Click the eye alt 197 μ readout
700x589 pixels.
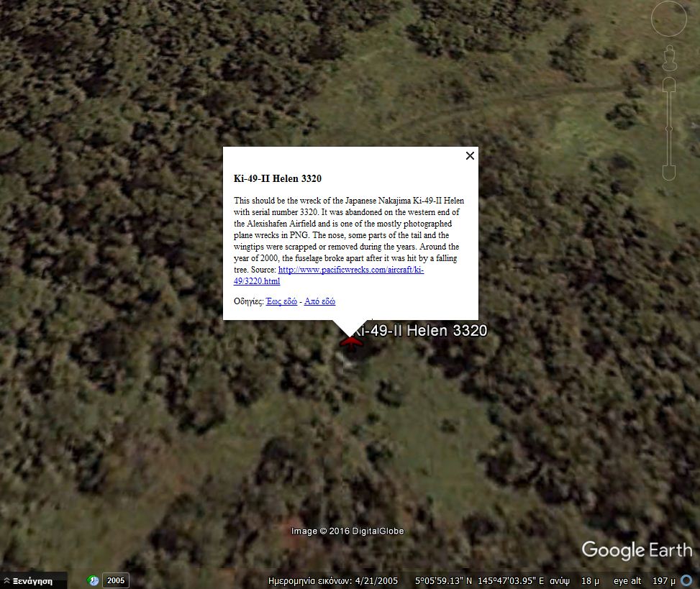click(x=644, y=581)
